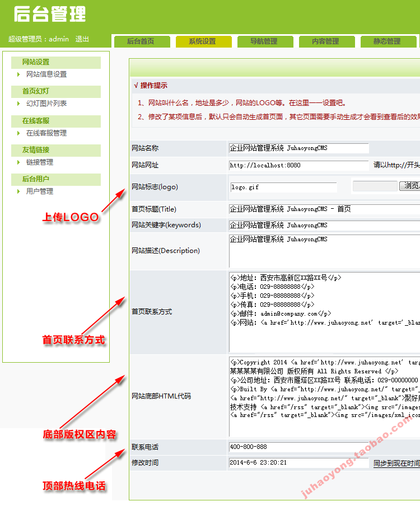This screenshot has height=506, width=420.
Task: Focus the 网站网址 input field
Action: (x=298, y=165)
